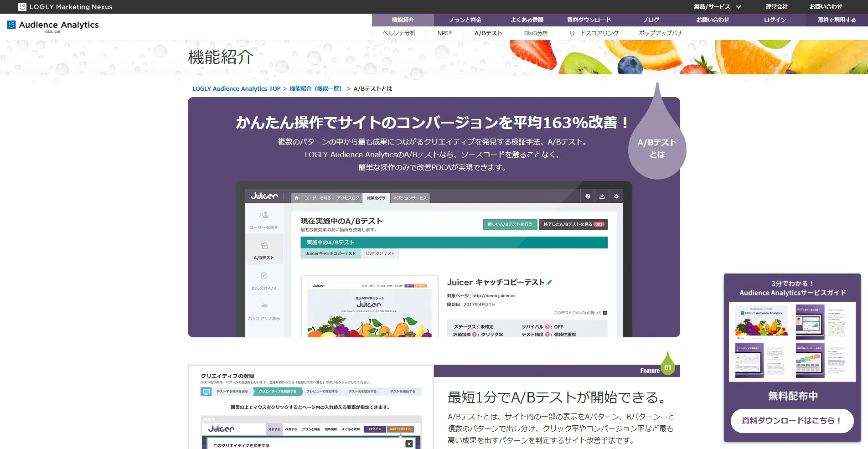
Task: Open the ポップアップバナー submenu item
Action: click(663, 33)
